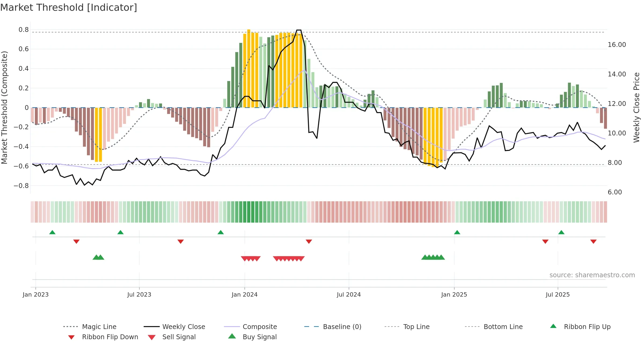Click the ribbon flip up marker just after Jul 2025
The height and width of the screenshot is (362, 644).
[561, 232]
